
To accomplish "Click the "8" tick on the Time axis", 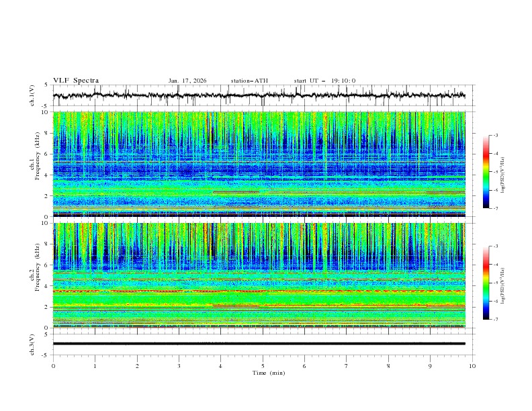I will 388,366.
